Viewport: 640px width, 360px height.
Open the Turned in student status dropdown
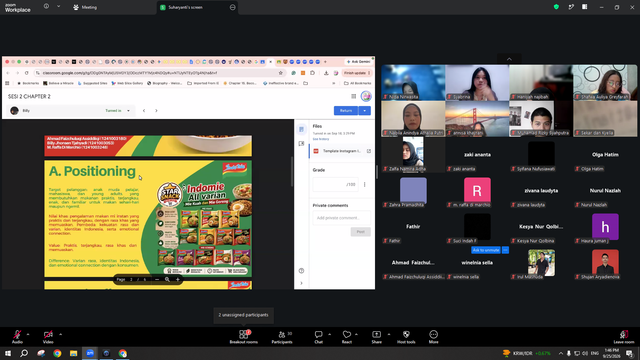pyautogui.click(x=118, y=111)
